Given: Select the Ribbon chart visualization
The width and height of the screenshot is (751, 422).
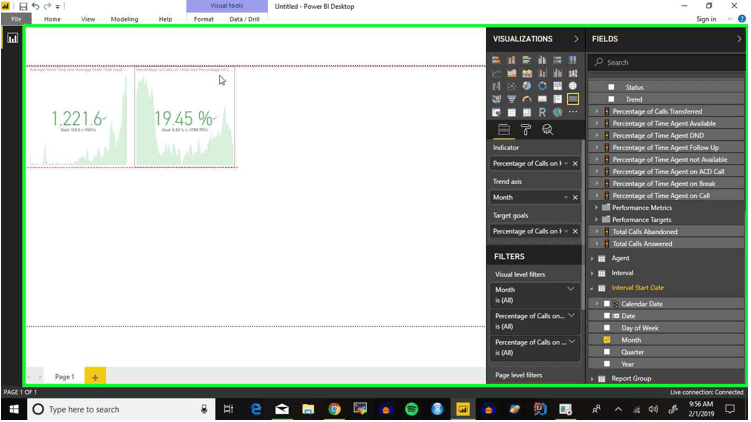Looking at the screenshot, I should click(573, 73).
